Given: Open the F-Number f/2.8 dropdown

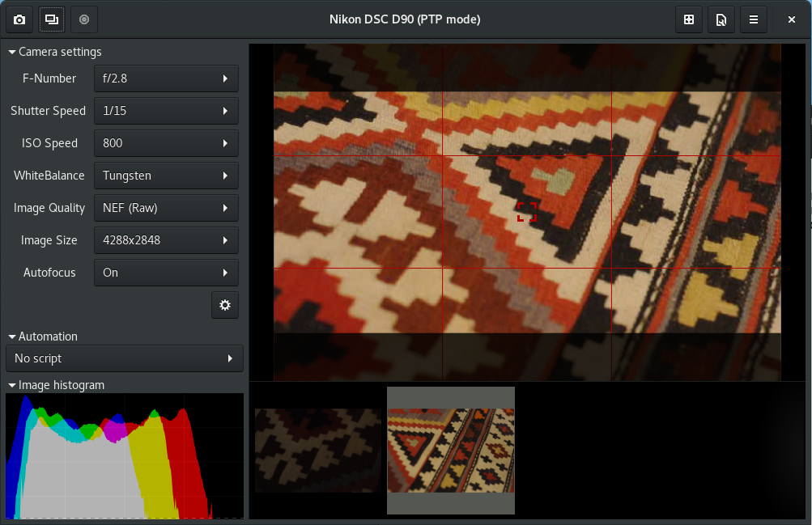Looking at the screenshot, I should tap(166, 78).
